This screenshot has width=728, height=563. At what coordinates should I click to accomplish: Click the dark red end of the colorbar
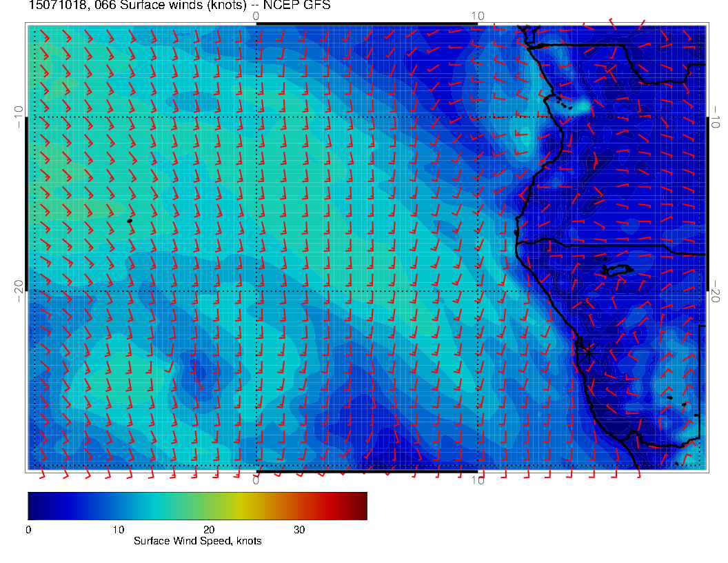[x=361, y=505]
